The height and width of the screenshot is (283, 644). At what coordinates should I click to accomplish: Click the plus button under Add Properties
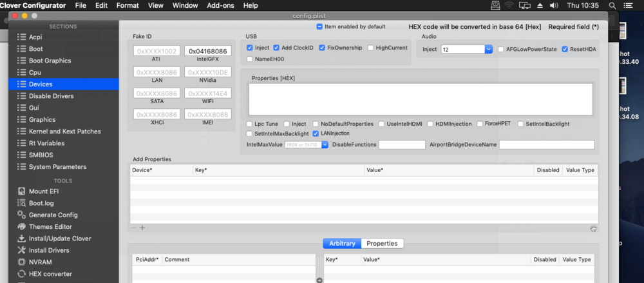coord(142,228)
